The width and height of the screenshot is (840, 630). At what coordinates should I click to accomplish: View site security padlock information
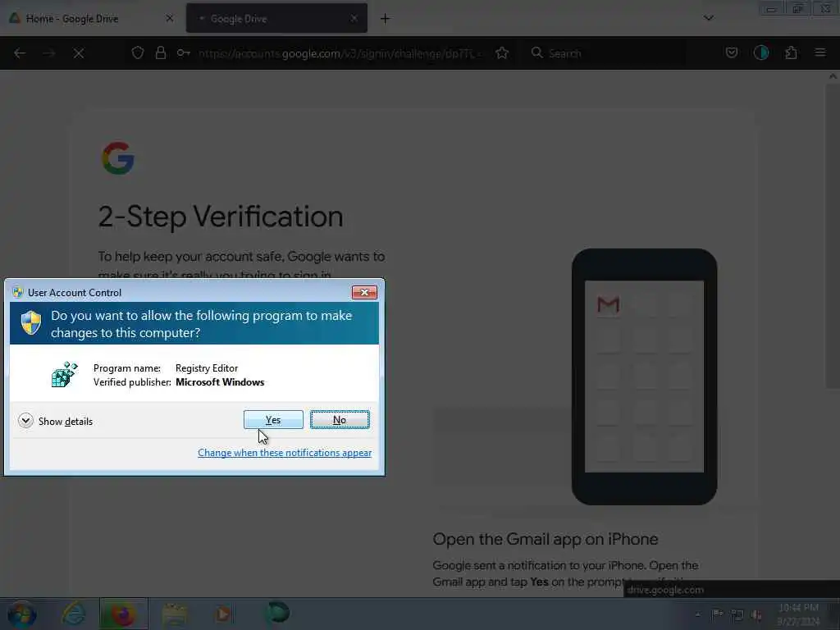[x=160, y=53]
